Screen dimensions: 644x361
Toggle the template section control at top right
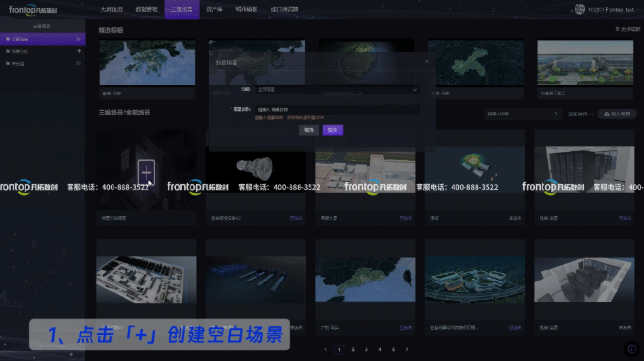click(x=628, y=29)
